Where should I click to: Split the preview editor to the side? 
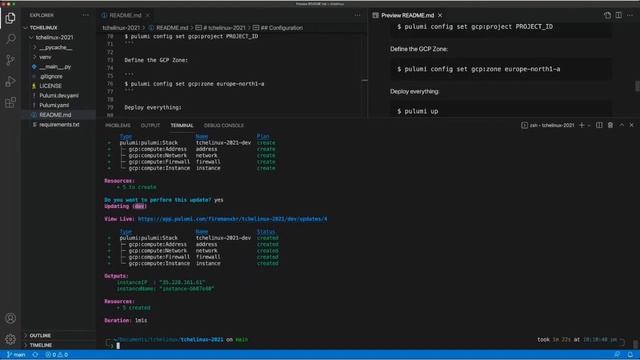(619, 15)
